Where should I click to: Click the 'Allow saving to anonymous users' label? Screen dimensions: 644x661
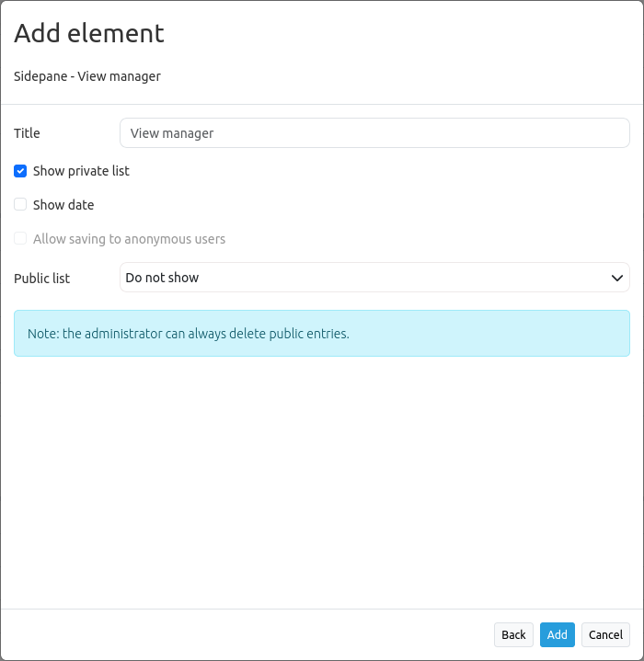[x=129, y=239]
